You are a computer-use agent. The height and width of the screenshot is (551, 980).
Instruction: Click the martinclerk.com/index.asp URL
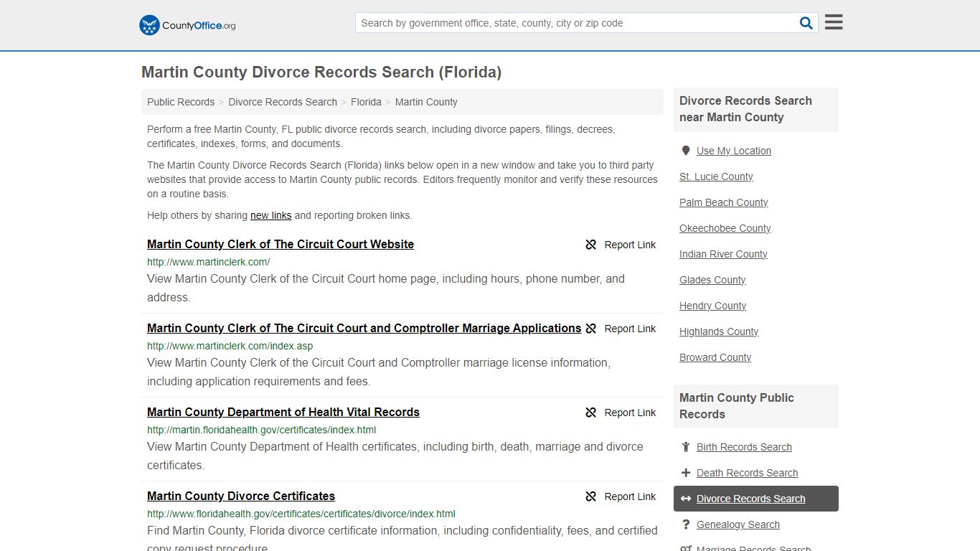coord(230,346)
